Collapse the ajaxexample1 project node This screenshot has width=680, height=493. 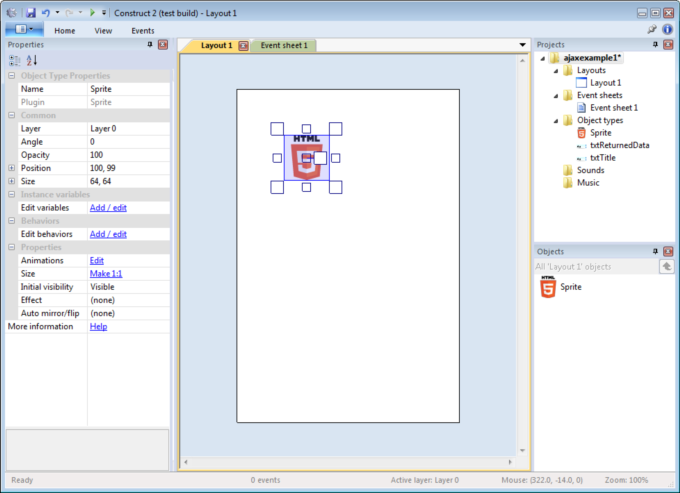pos(543,58)
